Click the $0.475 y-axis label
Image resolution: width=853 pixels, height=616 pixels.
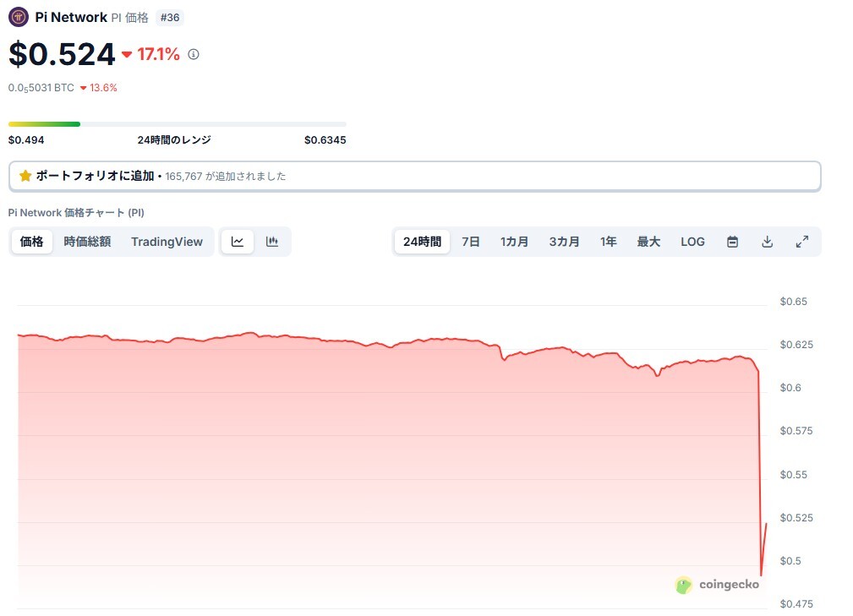pos(796,604)
